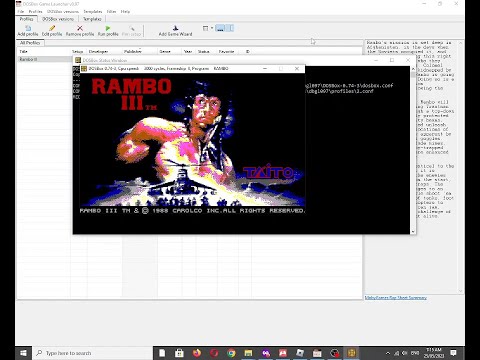The height and width of the screenshot is (360, 480).
Task: Click the DOSBox Status Window title icon
Action: (78, 60)
